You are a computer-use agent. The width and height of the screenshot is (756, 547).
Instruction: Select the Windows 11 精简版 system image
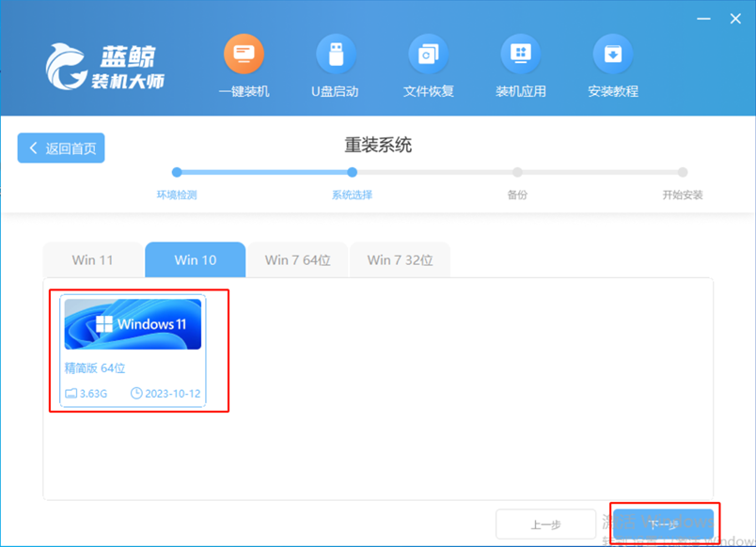[x=132, y=351]
